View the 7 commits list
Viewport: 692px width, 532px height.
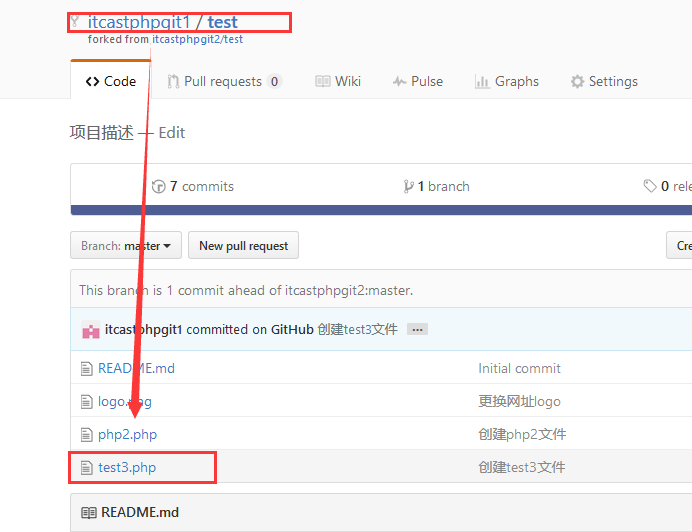(193, 186)
